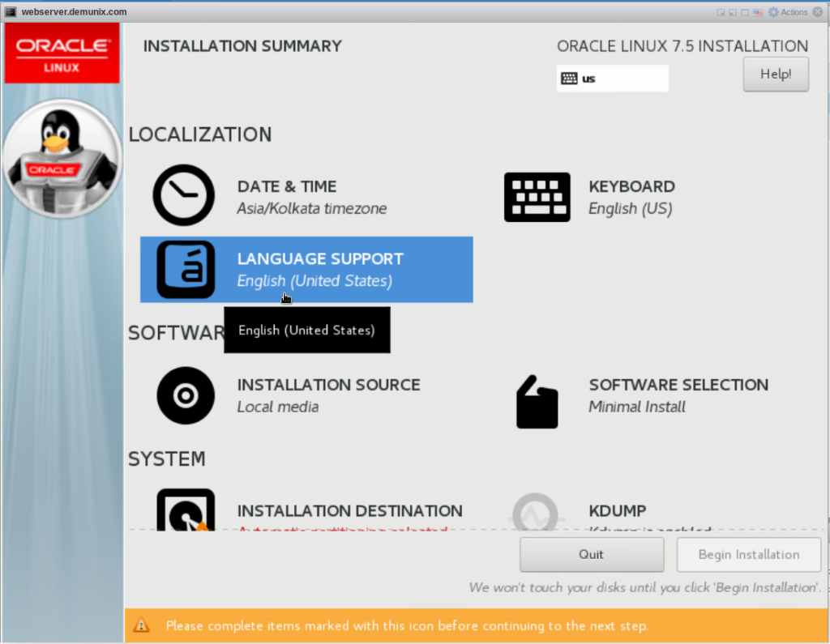Click Begin Installation button

tap(748, 555)
